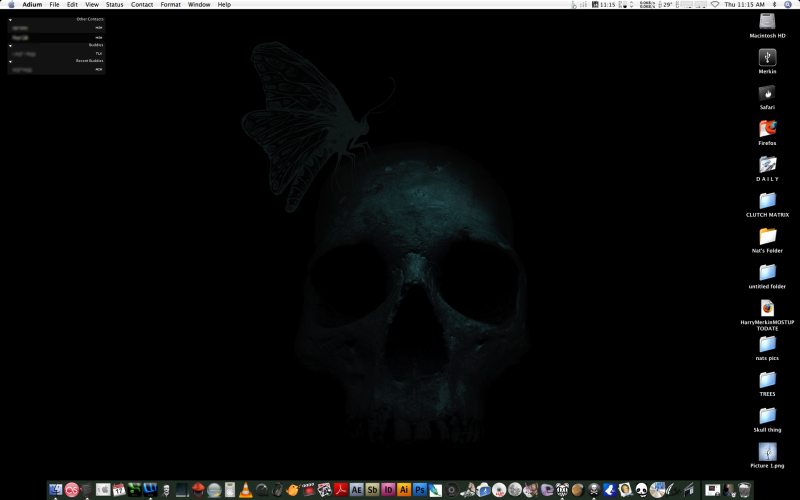Open the Contact menu
Screen dimensions: 800x500
coord(142,4)
